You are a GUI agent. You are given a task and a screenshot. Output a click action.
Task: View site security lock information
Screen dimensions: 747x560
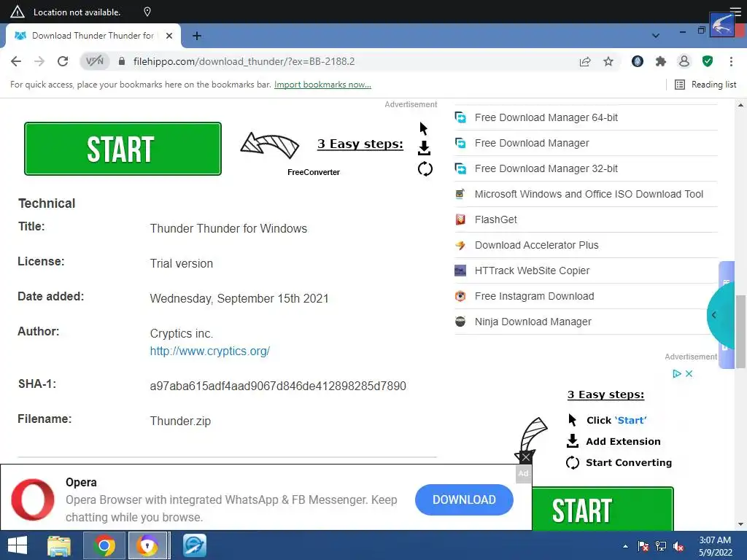click(122, 61)
